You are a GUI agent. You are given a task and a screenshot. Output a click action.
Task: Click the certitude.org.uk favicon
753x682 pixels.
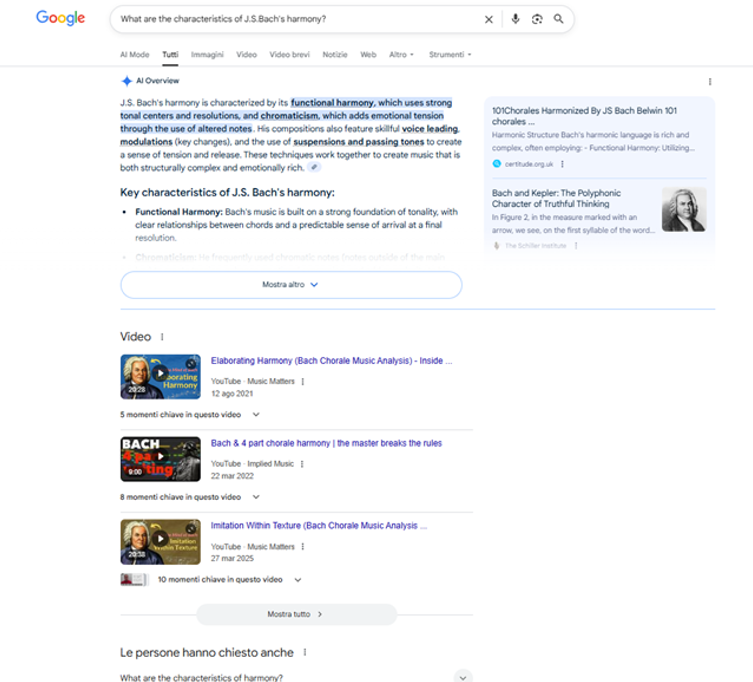tap(497, 164)
